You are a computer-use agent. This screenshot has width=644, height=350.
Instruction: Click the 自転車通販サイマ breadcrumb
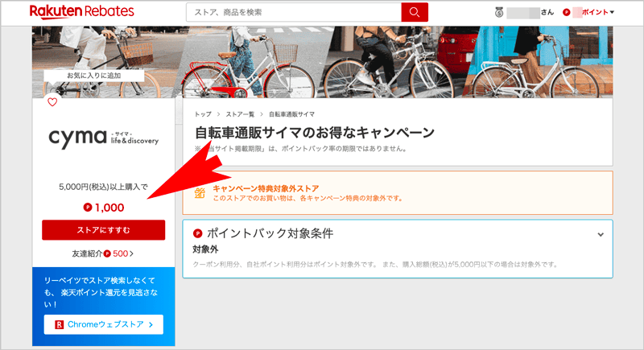pos(291,114)
